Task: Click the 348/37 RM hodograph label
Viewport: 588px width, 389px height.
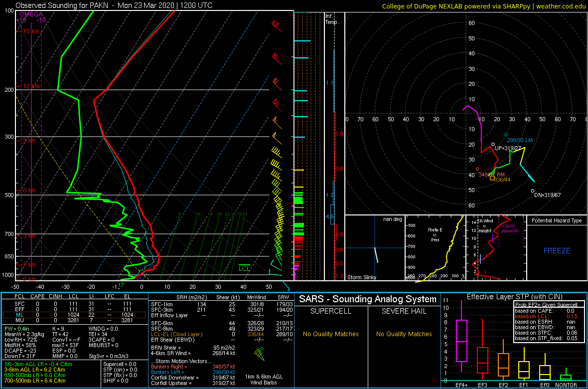Action: point(491,175)
